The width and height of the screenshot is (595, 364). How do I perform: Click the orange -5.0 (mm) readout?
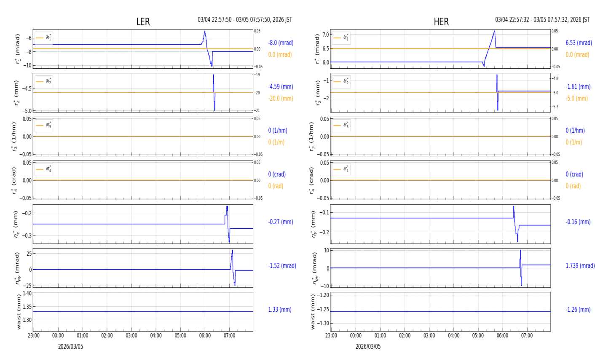coord(576,99)
